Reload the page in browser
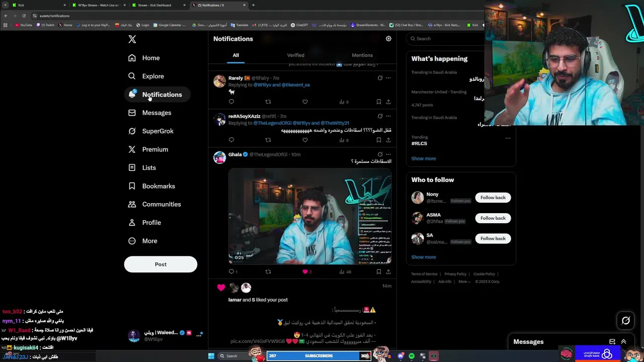The image size is (644, 362). click(24, 16)
